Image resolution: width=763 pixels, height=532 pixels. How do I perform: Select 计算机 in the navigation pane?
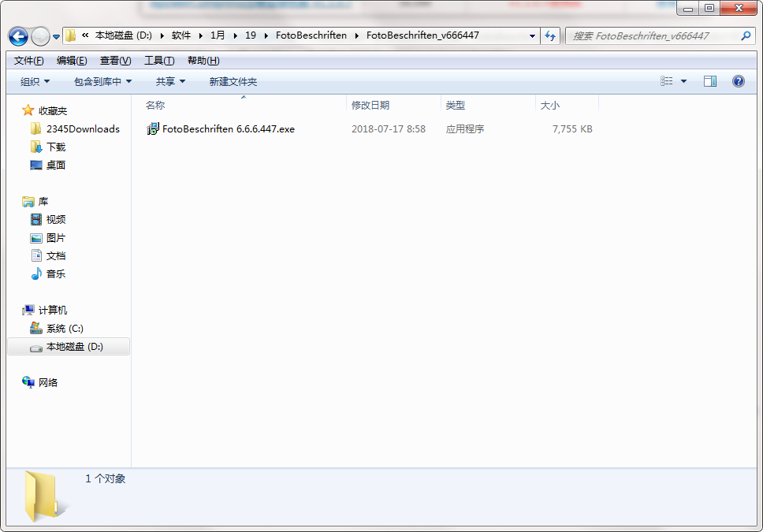(53, 310)
